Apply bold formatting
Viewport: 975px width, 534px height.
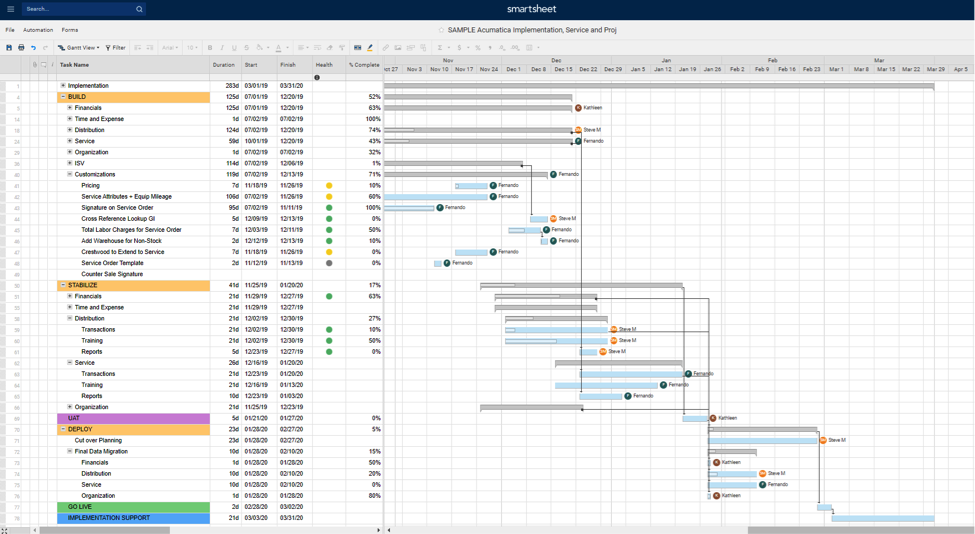click(210, 47)
